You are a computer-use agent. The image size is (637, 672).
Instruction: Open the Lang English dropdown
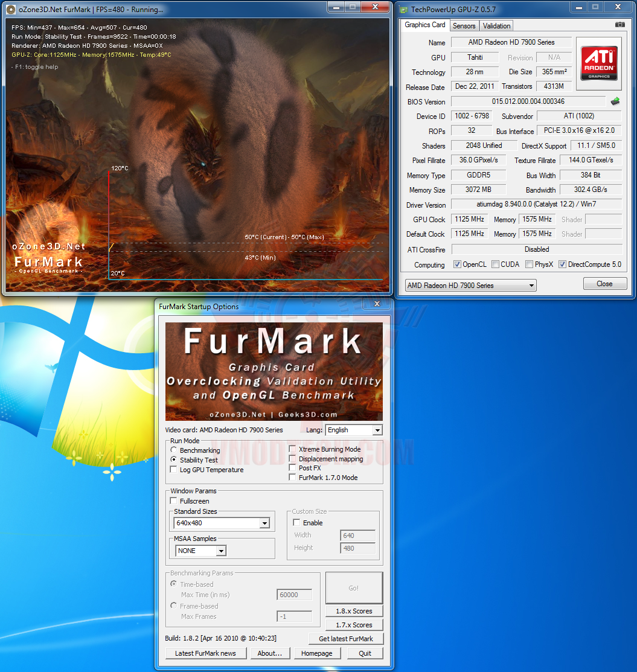tap(354, 430)
